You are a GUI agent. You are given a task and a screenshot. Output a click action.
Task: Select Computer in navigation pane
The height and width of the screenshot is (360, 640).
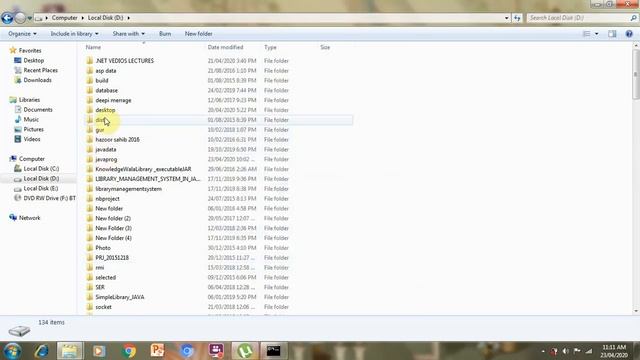tap(31, 159)
